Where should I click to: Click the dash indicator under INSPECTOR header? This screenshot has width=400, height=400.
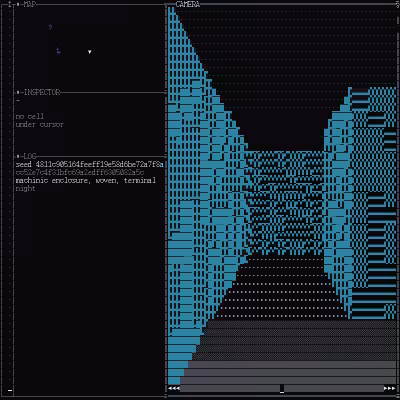(x=18, y=100)
